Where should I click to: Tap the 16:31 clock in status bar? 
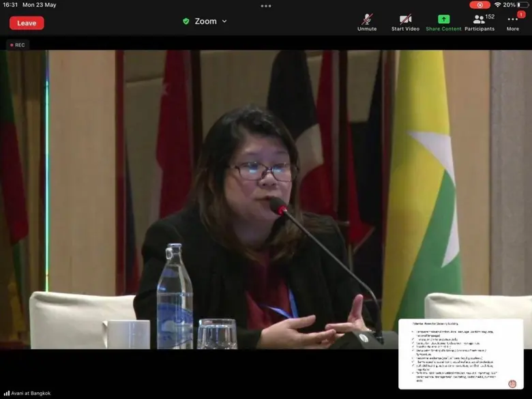(10, 5)
